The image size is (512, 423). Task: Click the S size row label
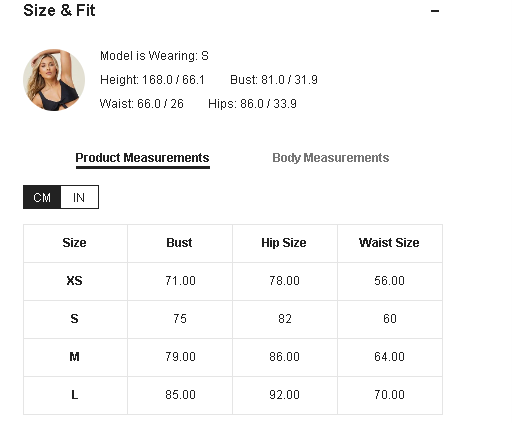click(x=74, y=319)
